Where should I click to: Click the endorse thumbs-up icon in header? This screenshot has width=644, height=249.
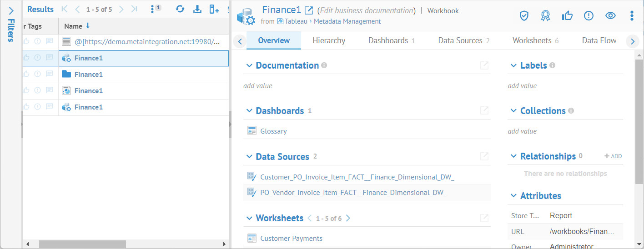(x=567, y=16)
